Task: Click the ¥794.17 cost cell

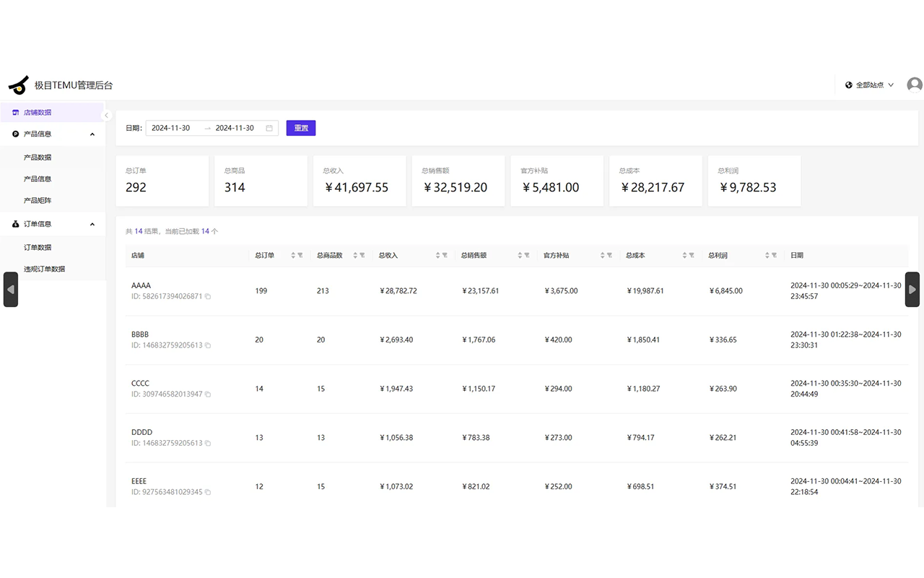Action: pos(640,438)
